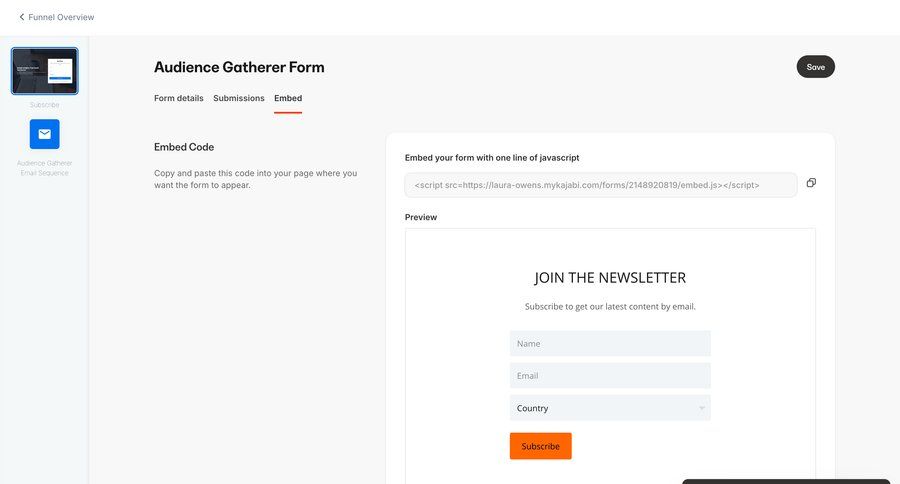Click the back chevron beside Funnel Overview
The image size is (900, 484).
click(22, 17)
